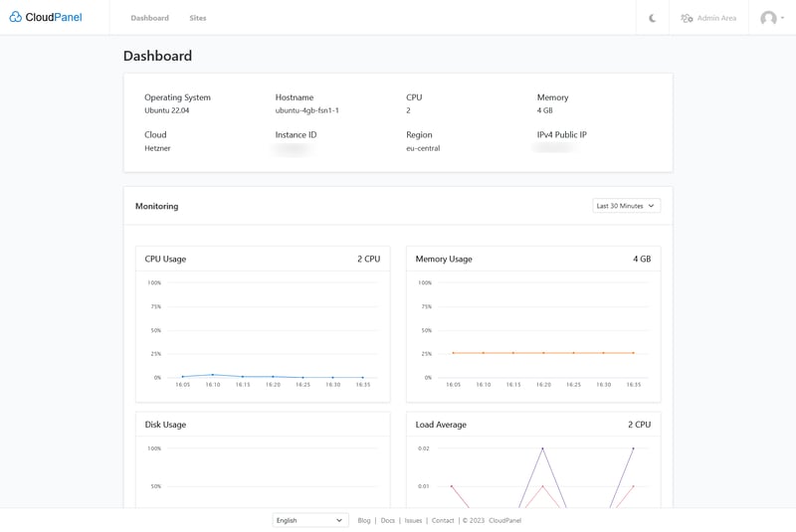Open the Last 30 Minutes time range dropdown
This screenshot has width=796, height=532.
626,206
